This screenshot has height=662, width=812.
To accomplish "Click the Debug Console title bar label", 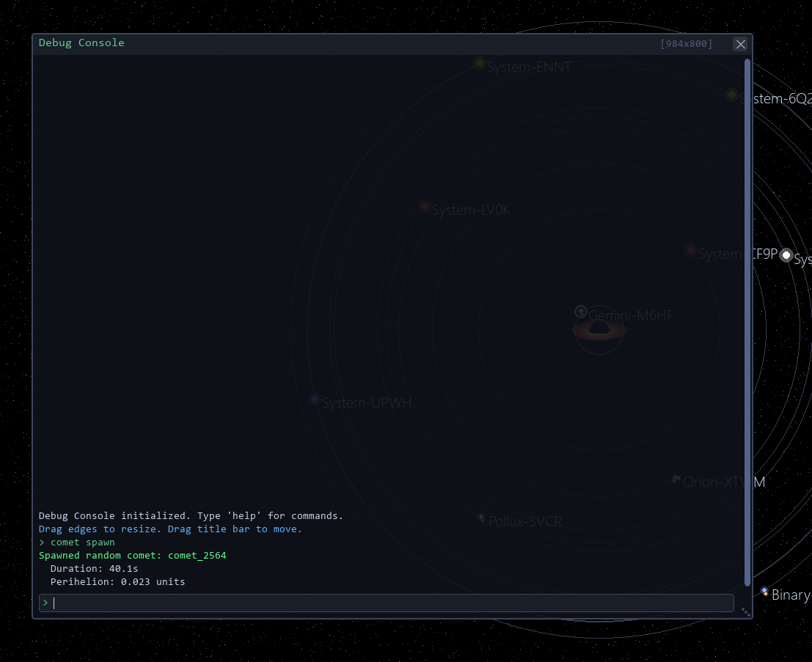I will tap(81, 43).
